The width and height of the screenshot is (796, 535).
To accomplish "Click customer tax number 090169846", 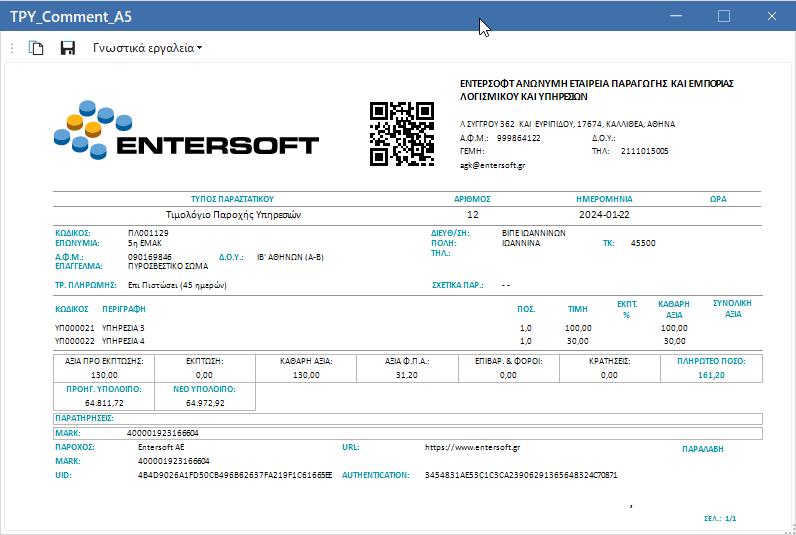I will (x=150, y=257).
